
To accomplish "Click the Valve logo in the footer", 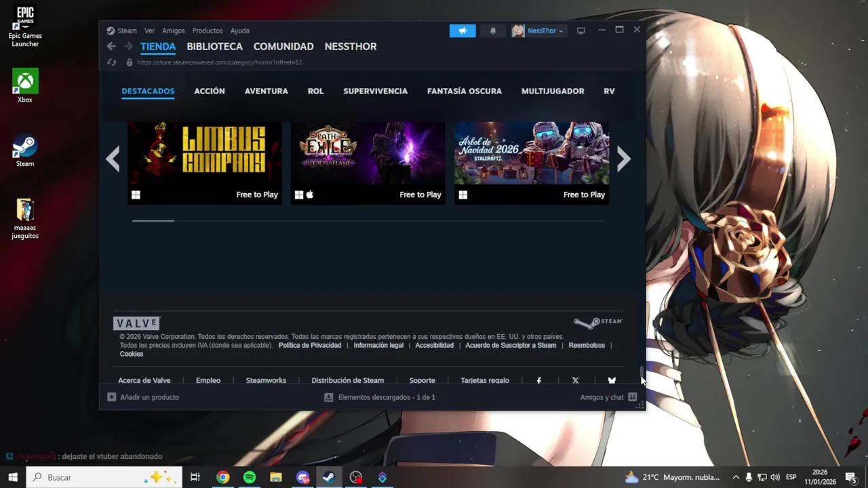I will (x=136, y=323).
